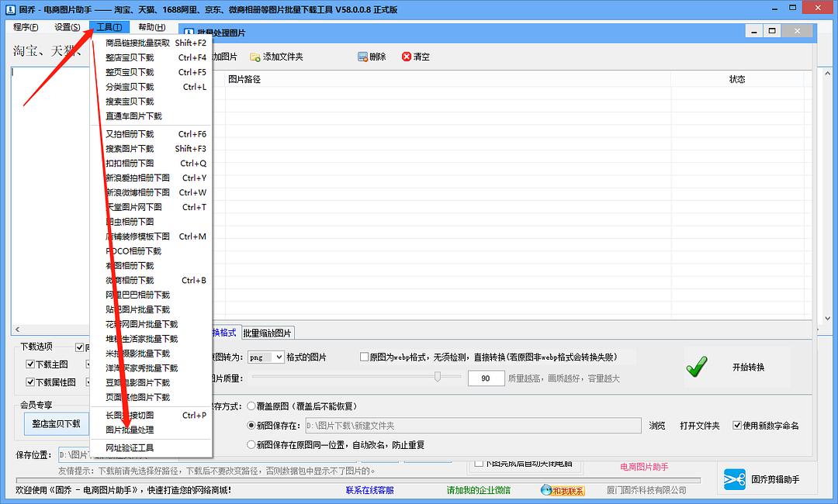Select 阿里巴巴相册下载 menu entry
Viewport: 838px width, 504px height.
tap(152, 295)
